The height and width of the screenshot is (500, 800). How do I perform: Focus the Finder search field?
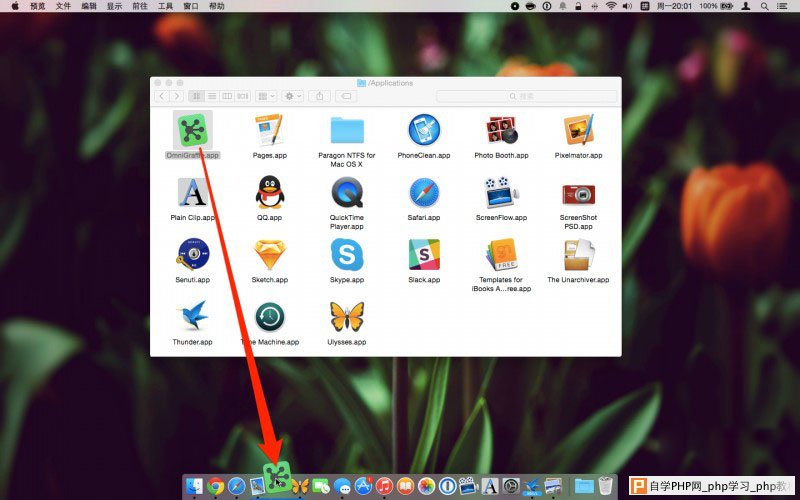527,96
